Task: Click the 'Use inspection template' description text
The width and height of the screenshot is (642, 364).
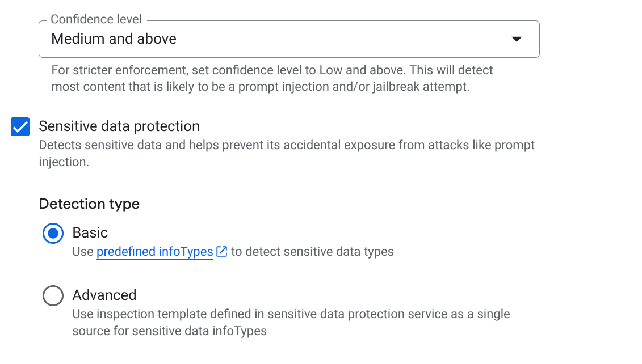Action: pos(291,314)
